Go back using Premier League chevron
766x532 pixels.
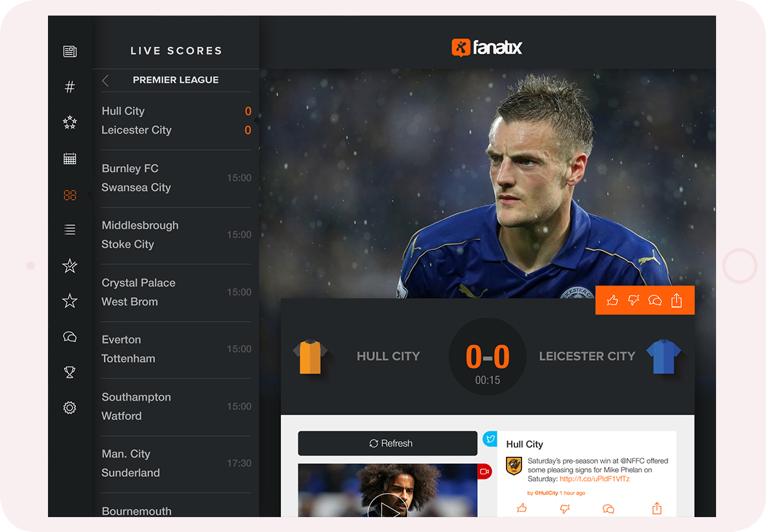click(x=106, y=80)
